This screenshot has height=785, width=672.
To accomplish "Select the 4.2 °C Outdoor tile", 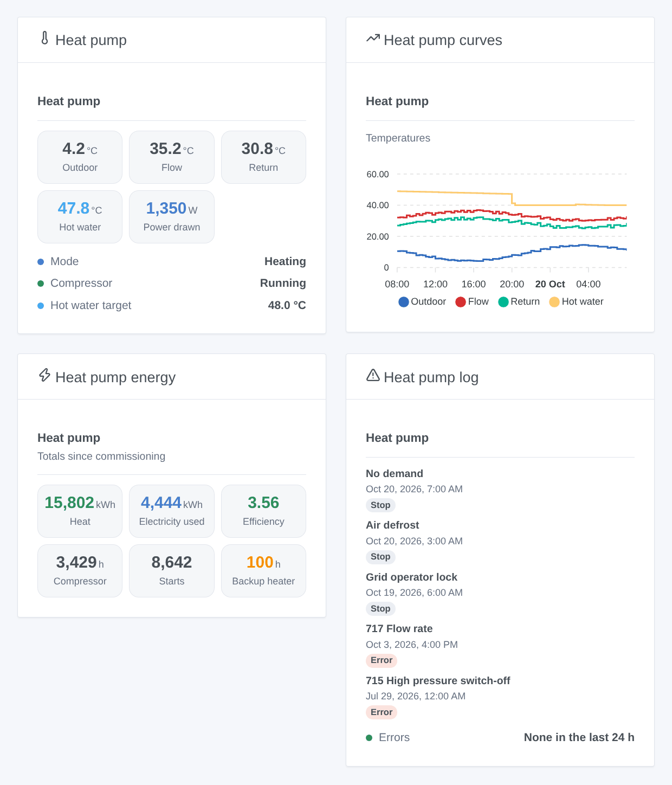I will [x=80, y=157].
